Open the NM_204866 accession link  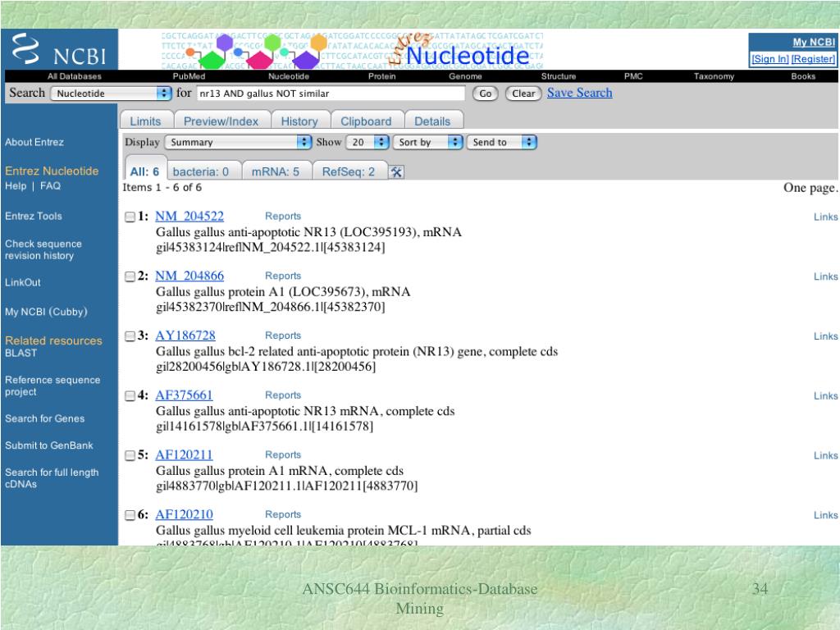click(189, 276)
